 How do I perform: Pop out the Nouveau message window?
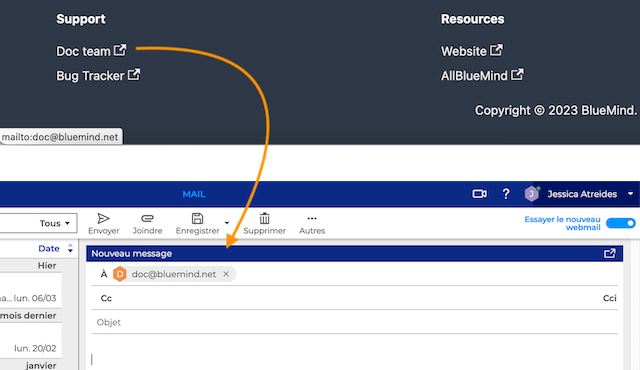pos(609,254)
